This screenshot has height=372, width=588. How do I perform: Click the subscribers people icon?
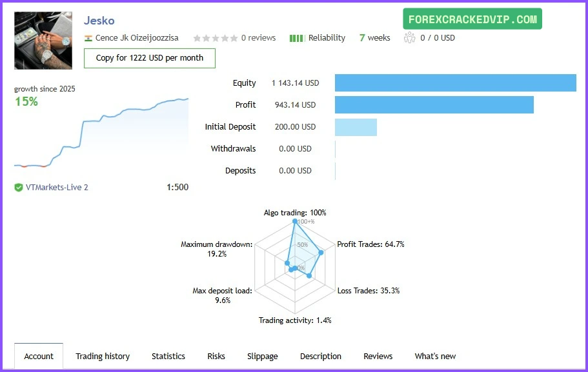click(409, 38)
